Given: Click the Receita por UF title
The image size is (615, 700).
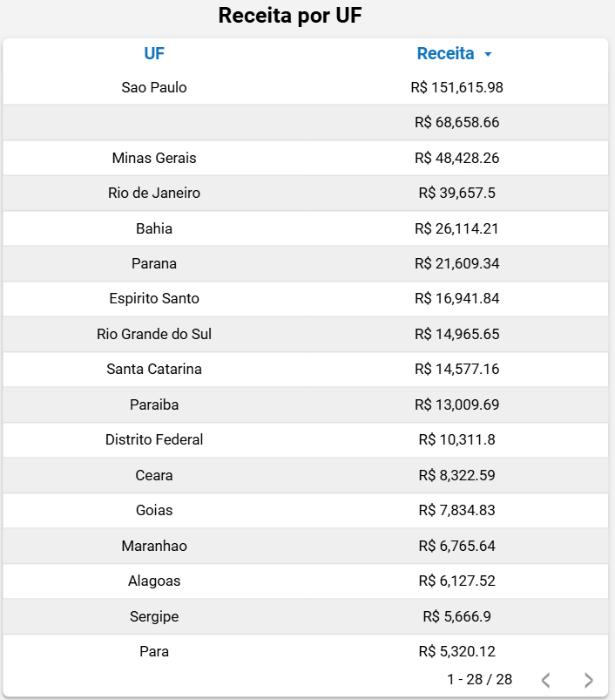Looking at the screenshot, I should point(290,16).
